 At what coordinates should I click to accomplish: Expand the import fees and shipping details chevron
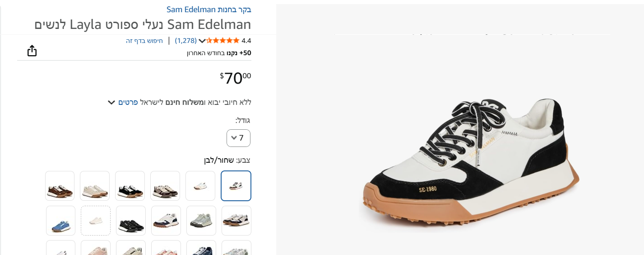click(111, 102)
